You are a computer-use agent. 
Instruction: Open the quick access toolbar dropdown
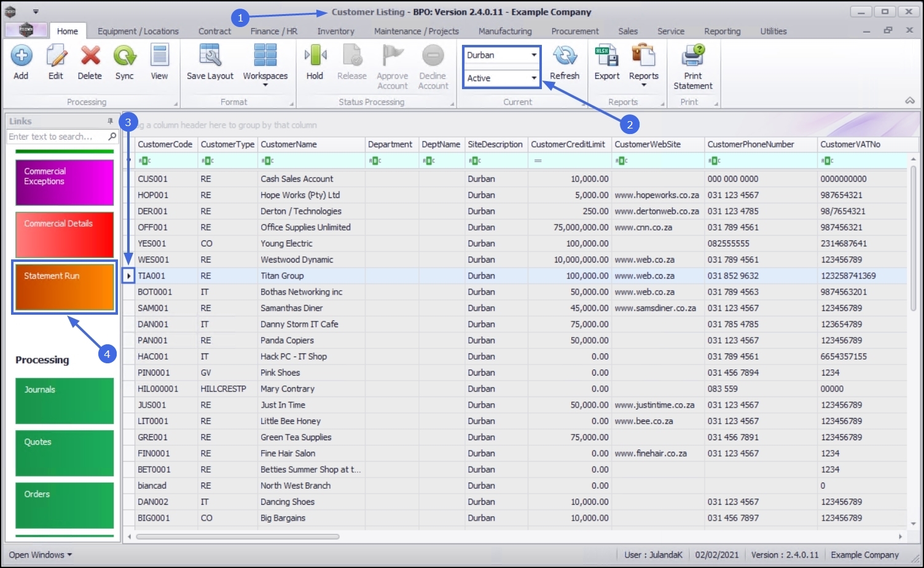click(x=36, y=12)
